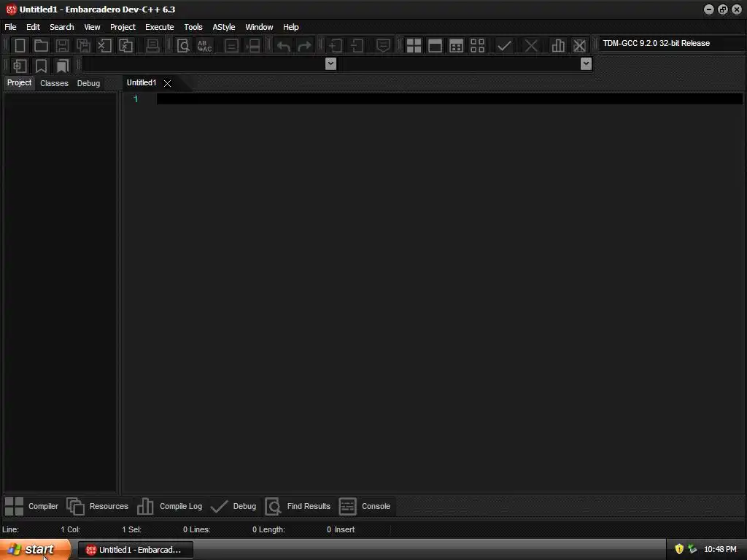This screenshot has height=560, width=747.
Task: Click the Insert mode status indicator
Action: click(344, 529)
